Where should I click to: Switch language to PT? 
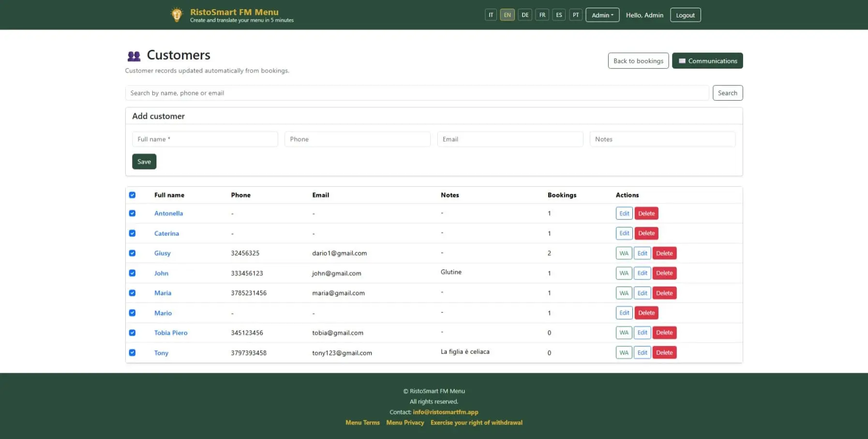[x=576, y=15]
